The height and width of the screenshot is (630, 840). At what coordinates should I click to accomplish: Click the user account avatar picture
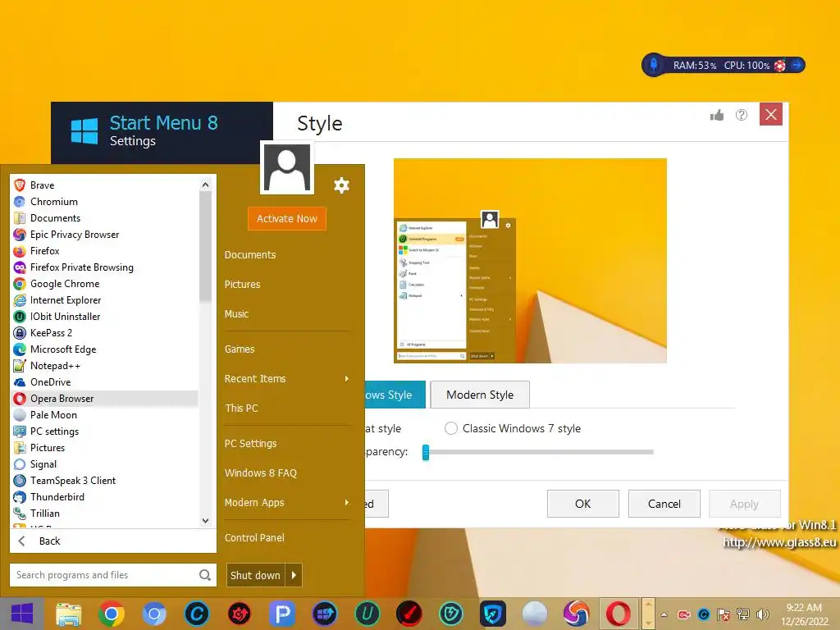287,168
